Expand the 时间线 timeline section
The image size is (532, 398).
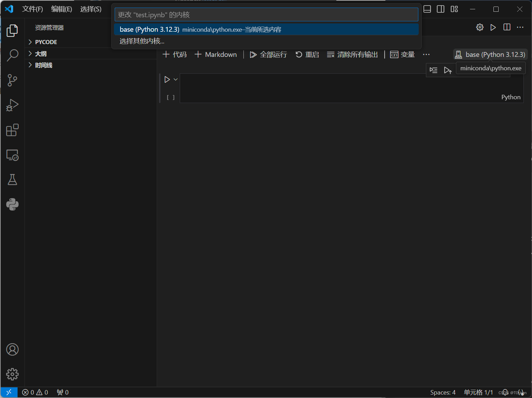tap(43, 65)
